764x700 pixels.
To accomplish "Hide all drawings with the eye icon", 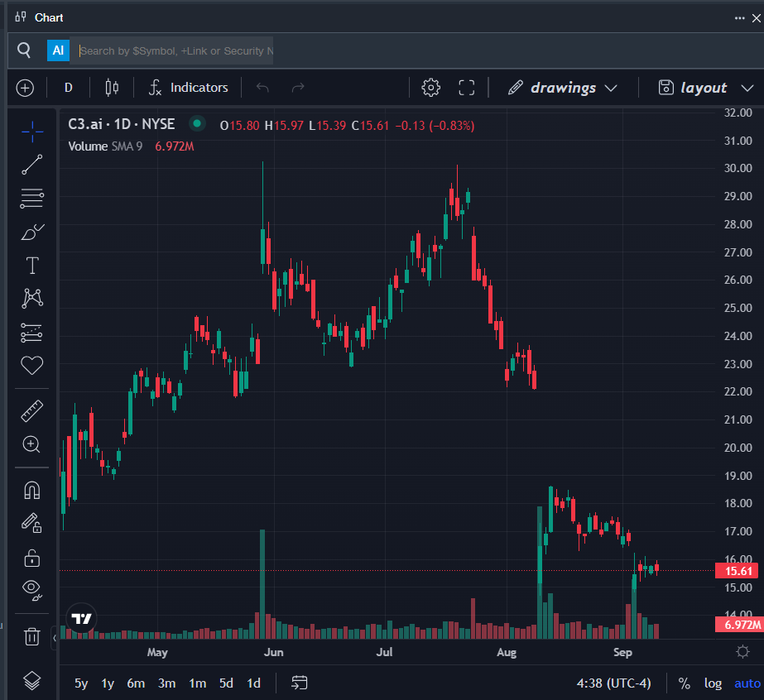I will (32, 588).
